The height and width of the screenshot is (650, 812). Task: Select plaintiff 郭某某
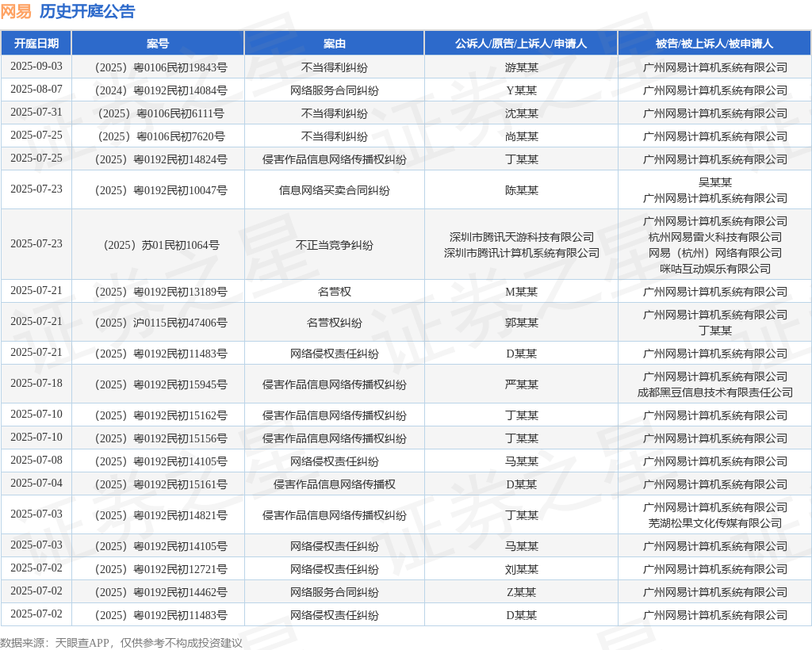[522, 323]
